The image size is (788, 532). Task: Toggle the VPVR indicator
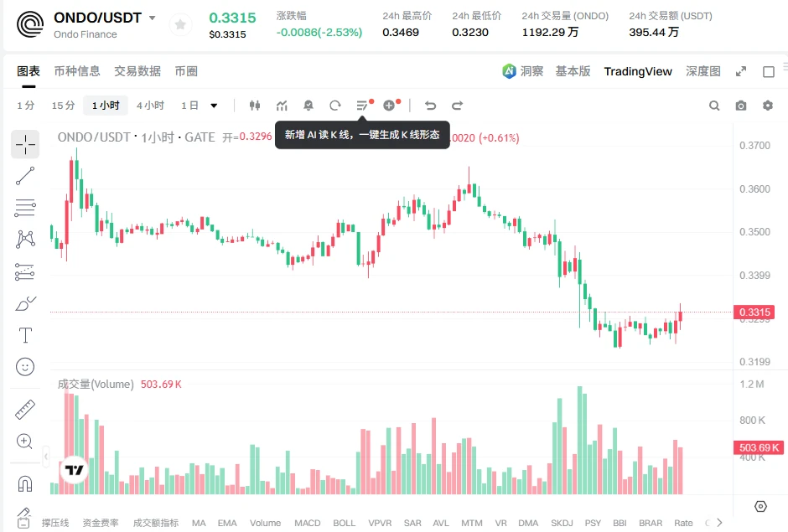380,523
